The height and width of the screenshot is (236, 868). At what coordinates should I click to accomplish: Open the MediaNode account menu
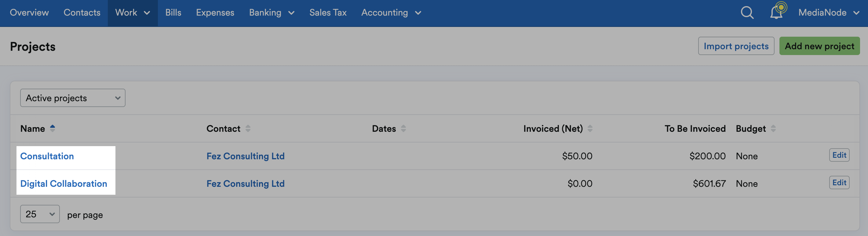(829, 13)
